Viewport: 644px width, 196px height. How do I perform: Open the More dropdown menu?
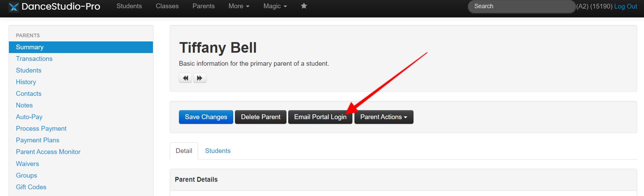(239, 6)
